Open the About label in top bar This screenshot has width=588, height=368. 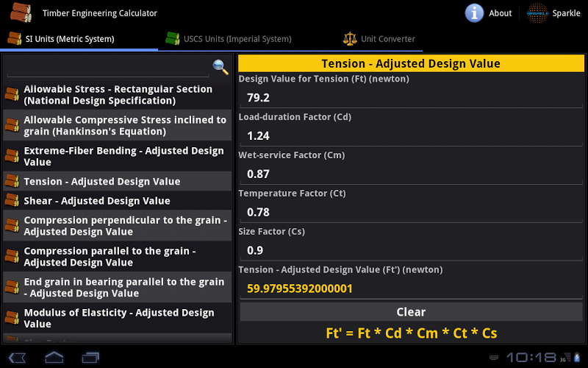tap(501, 13)
